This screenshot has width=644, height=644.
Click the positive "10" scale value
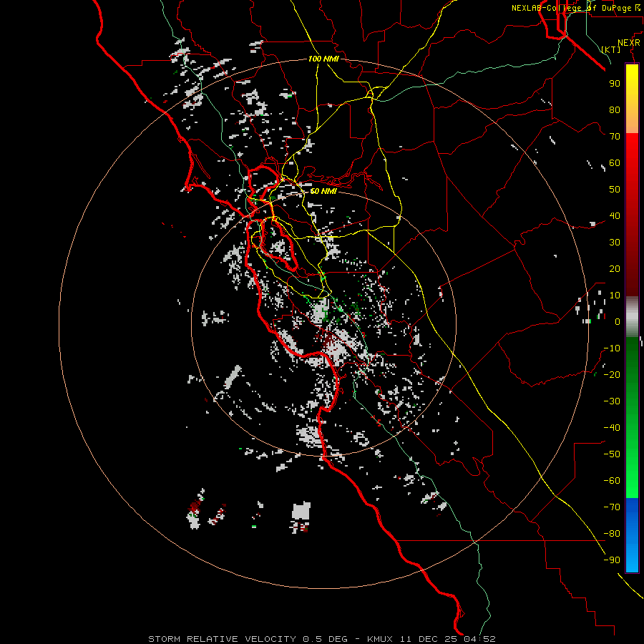(615, 296)
